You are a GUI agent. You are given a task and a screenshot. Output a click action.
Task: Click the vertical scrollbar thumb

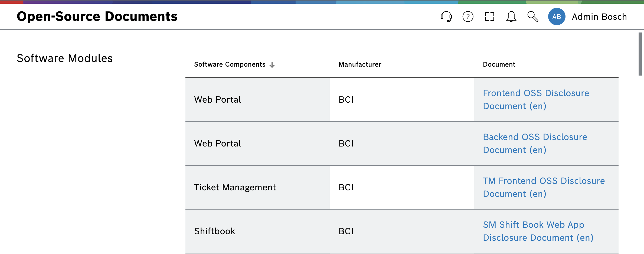pyautogui.click(x=640, y=54)
